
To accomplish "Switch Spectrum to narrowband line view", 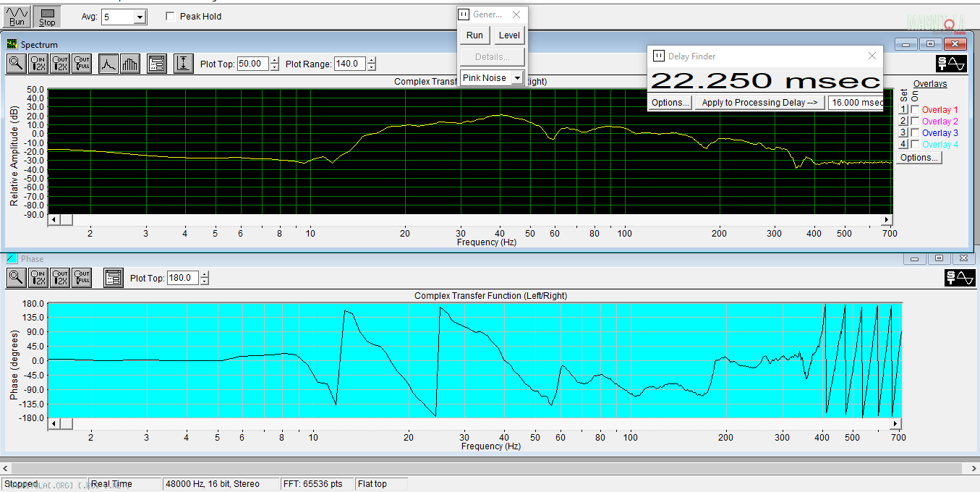I will (108, 64).
